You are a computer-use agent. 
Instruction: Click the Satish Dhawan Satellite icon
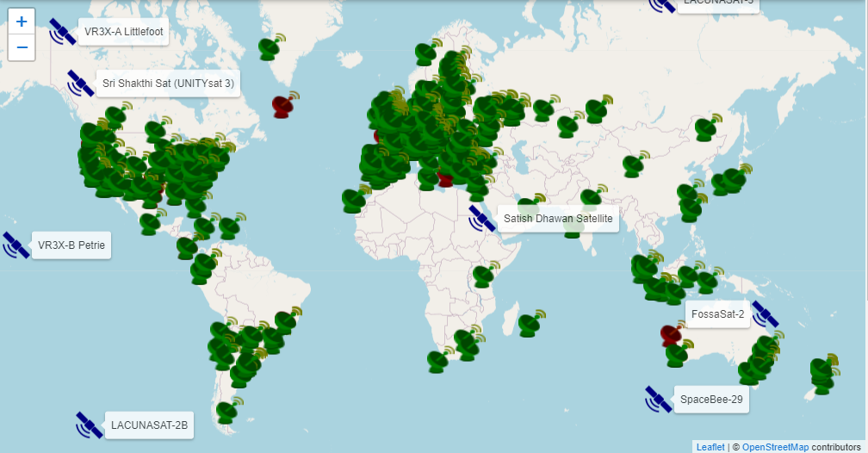click(x=481, y=218)
